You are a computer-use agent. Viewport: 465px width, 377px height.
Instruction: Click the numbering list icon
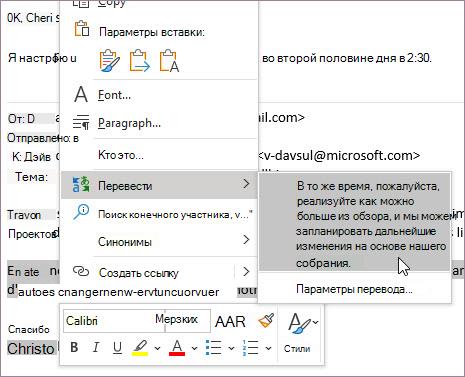[251, 348]
